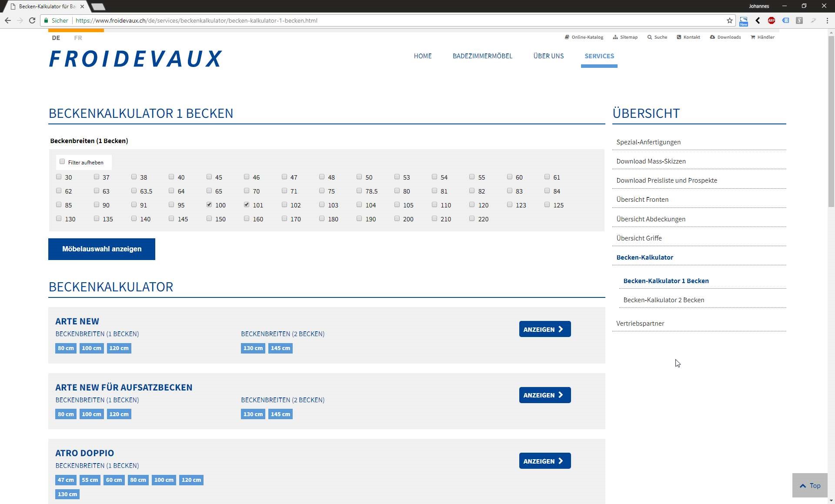Image resolution: width=835 pixels, height=504 pixels.
Task: Open Chrome three-dot menu
Action: [x=827, y=20]
